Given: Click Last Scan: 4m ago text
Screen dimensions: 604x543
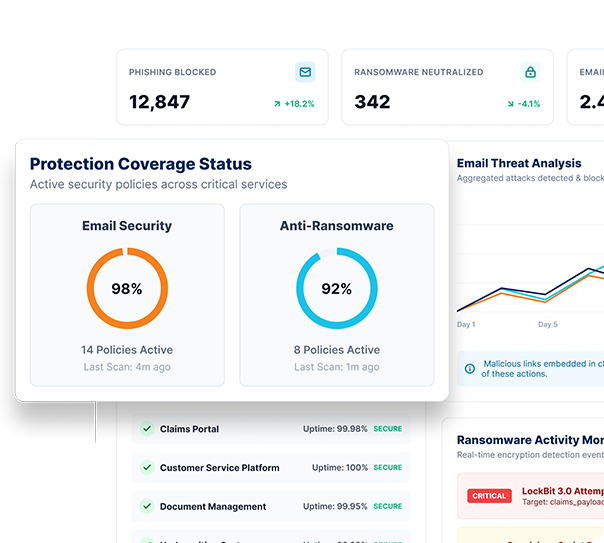Looking at the screenshot, I should (x=127, y=367).
